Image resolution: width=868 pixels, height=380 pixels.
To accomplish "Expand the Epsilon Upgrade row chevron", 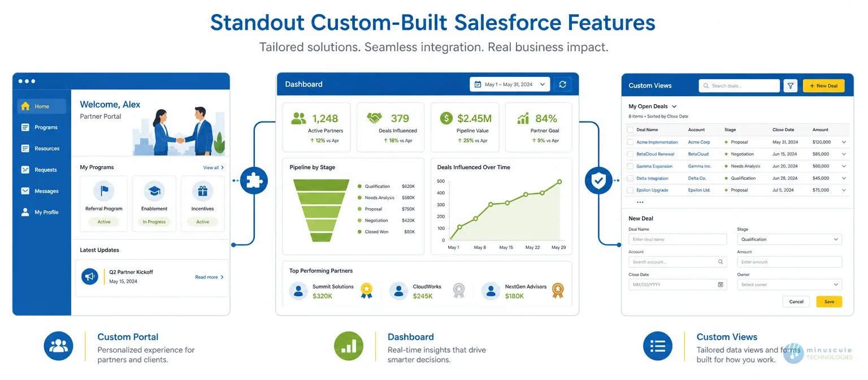I will [844, 191].
